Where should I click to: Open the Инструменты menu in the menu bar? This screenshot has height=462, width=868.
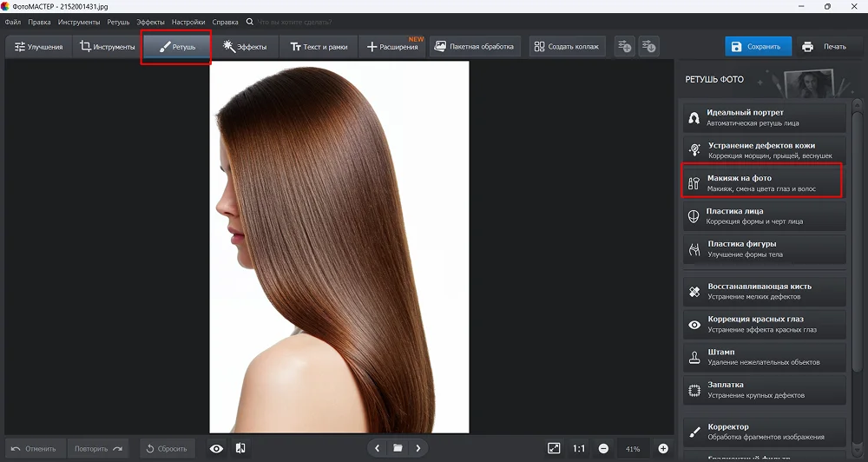click(x=79, y=23)
